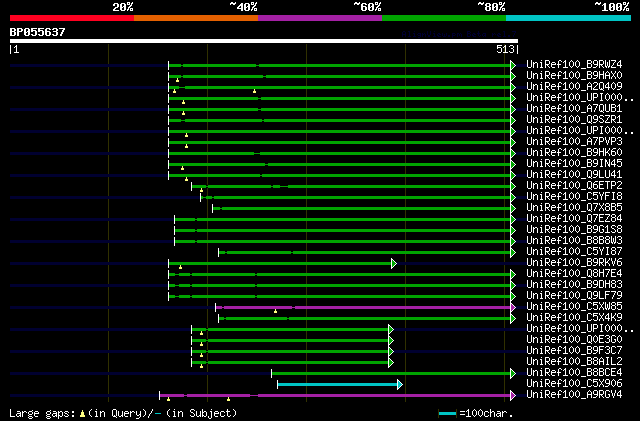Image resolution: width=640 pixels, height=421 pixels.
Task: Select the UniRef100_C5X906 label
Action: pyautogui.click(x=574, y=384)
